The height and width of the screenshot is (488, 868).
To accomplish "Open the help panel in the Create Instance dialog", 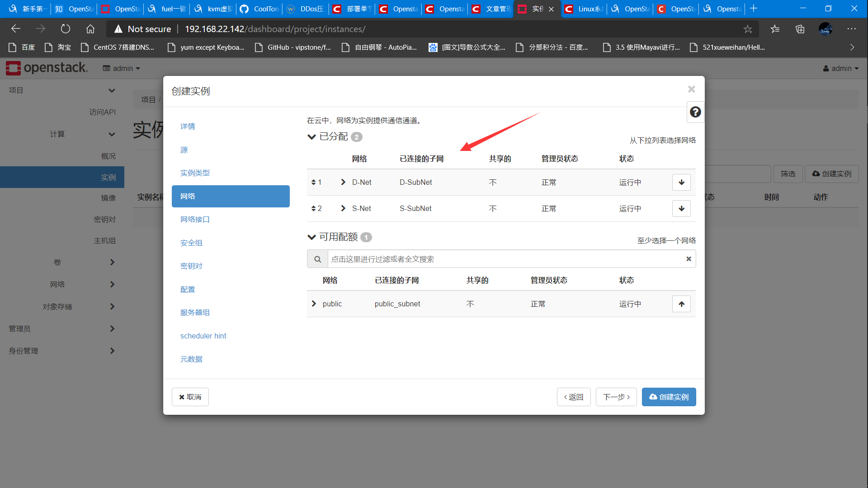I will [x=695, y=112].
